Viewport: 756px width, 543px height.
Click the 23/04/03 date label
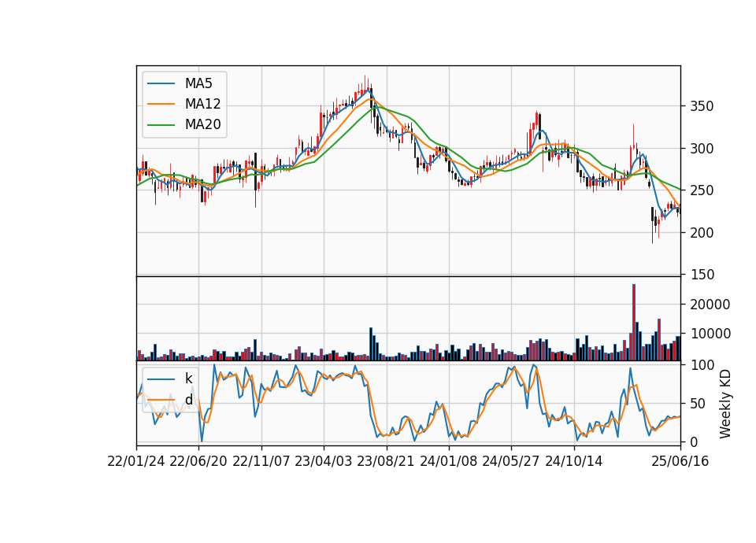[324, 461]
